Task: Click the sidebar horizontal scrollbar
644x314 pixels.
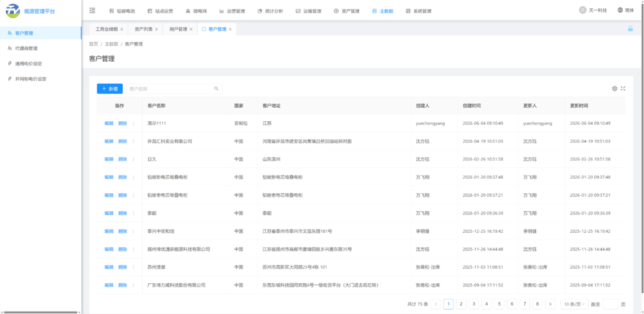Action: click(40, 312)
